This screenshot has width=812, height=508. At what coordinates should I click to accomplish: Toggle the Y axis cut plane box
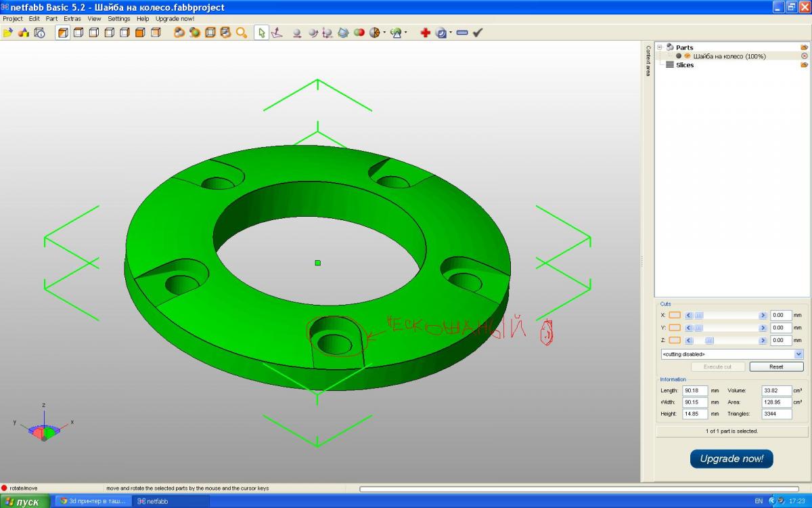pyautogui.click(x=675, y=328)
